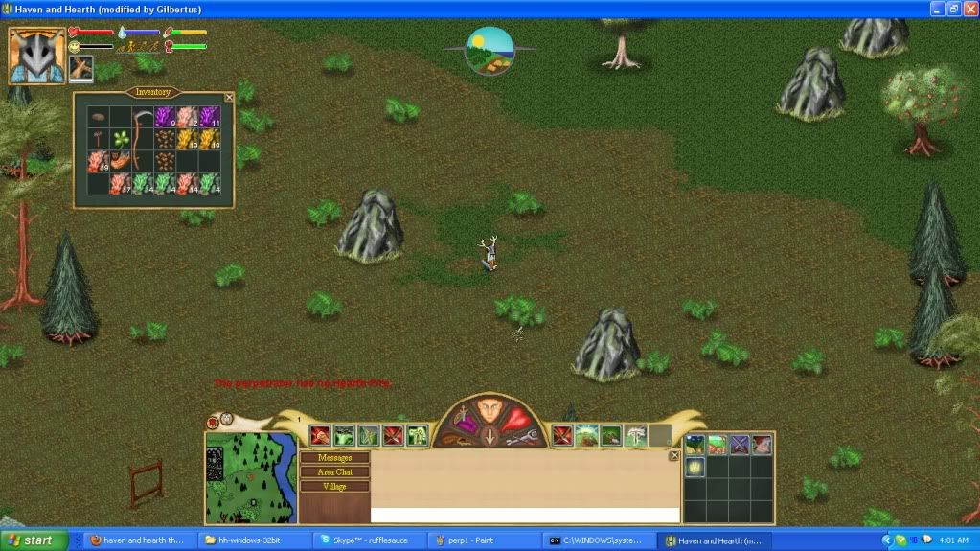Open character sheet via face in the arch menu
The image size is (980, 551).
(x=490, y=411)
